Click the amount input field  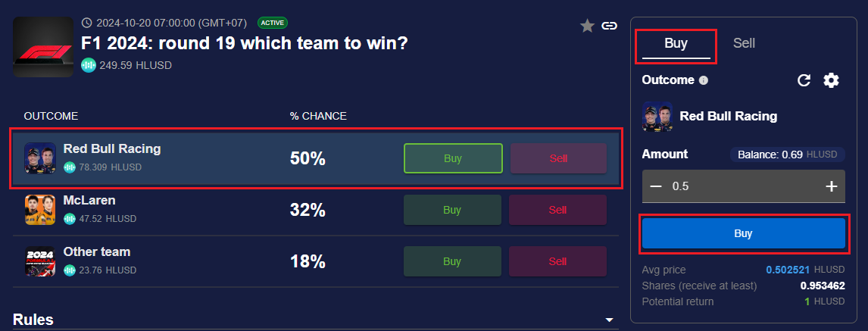click(742, 186)
